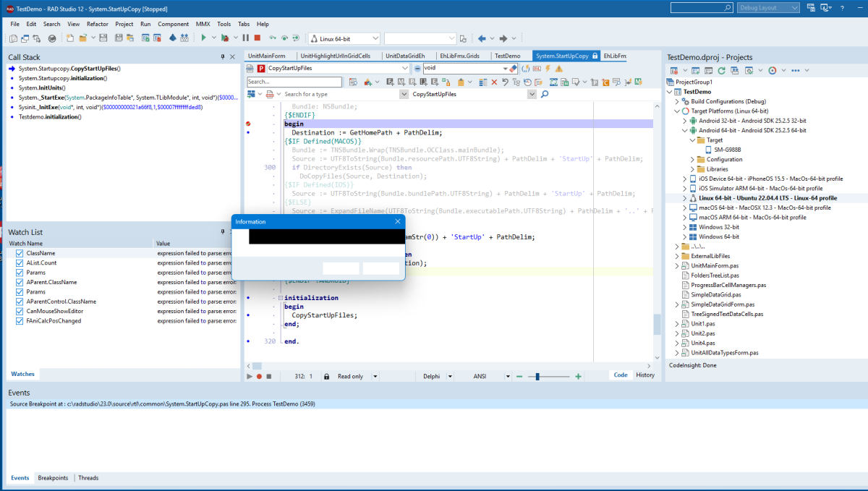868x491 pixels.
Task: Click the red X icon in editor toolbar
Action: pos(495,82)
